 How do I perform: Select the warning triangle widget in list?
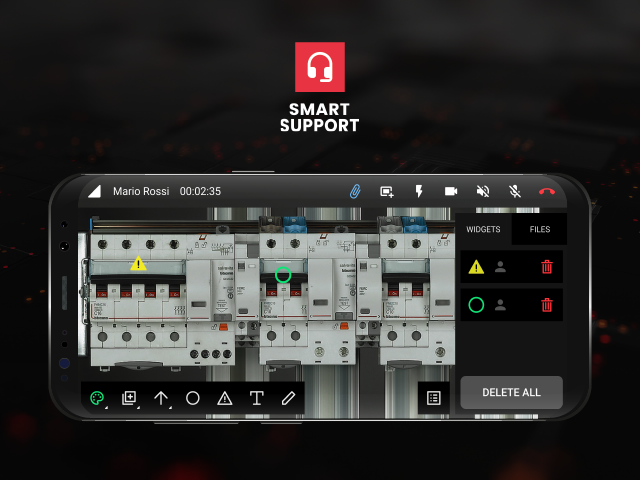point(476,267)
